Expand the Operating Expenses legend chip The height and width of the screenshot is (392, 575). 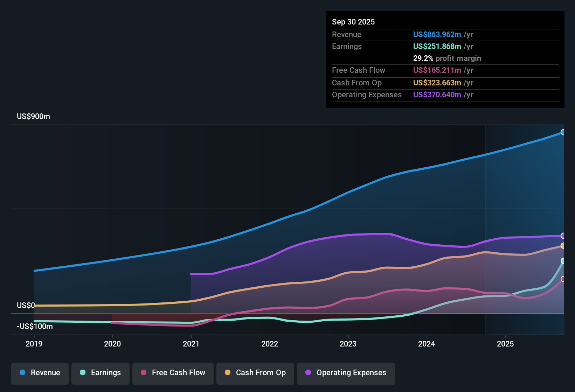pyautogui.click(x=346, y=373)
